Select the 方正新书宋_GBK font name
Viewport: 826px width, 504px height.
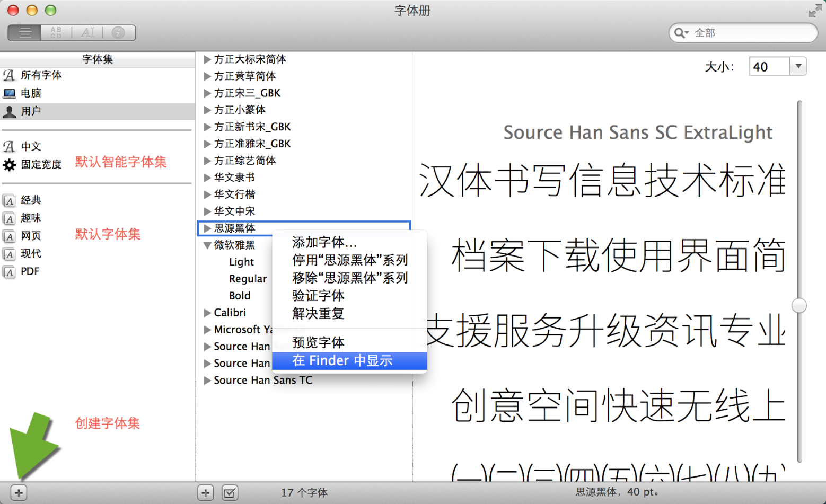pos(252,127)
